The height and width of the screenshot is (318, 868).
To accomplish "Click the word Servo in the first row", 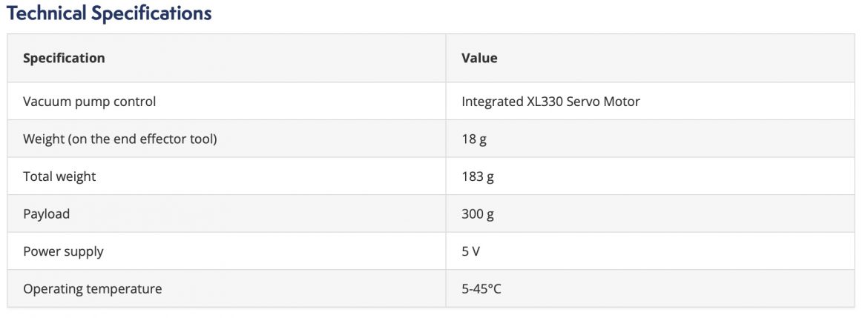I will 585,102.
